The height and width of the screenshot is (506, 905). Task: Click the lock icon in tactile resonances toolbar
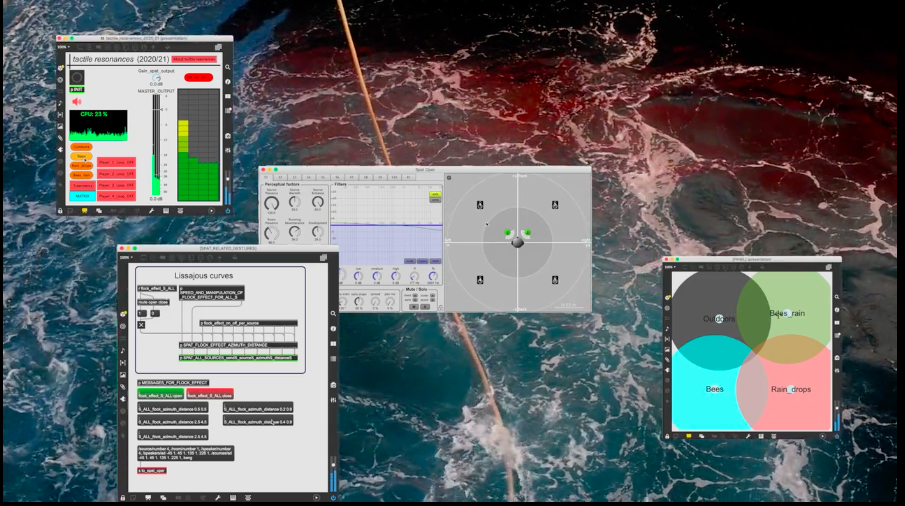(60, 211)
